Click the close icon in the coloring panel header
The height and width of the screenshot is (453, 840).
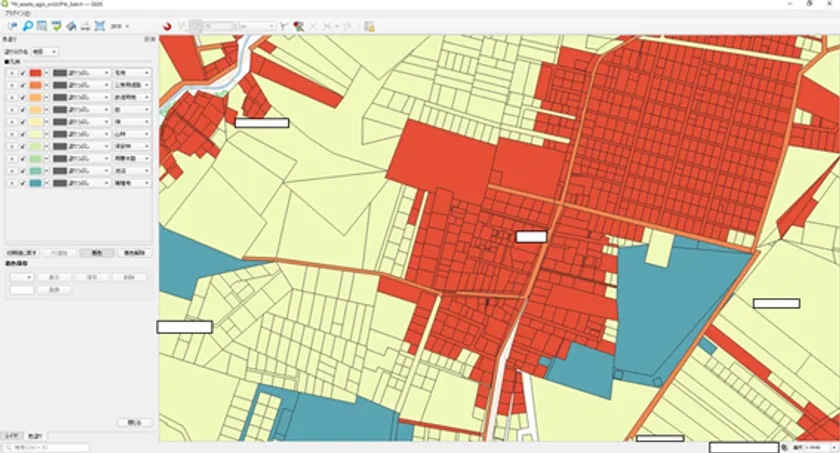pyautogui.click(x=153, y=39)
